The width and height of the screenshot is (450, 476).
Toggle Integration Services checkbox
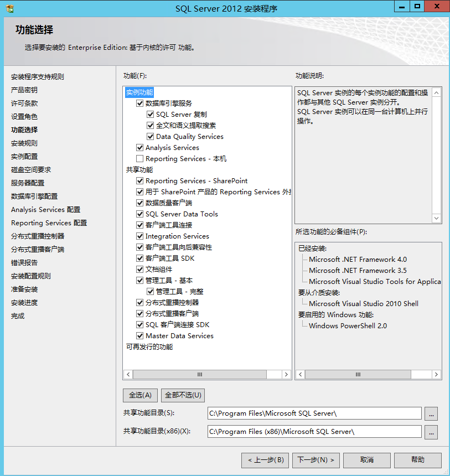[x=139, y=236]
